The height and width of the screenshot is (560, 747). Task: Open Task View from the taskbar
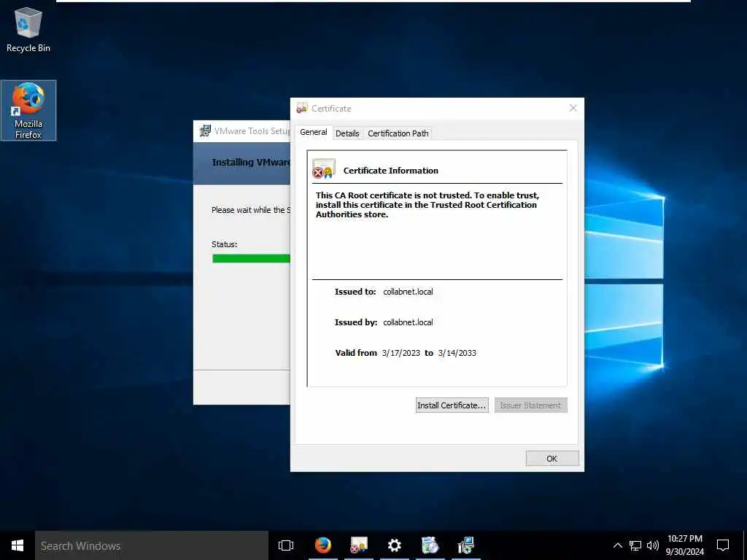coord(286,545)
